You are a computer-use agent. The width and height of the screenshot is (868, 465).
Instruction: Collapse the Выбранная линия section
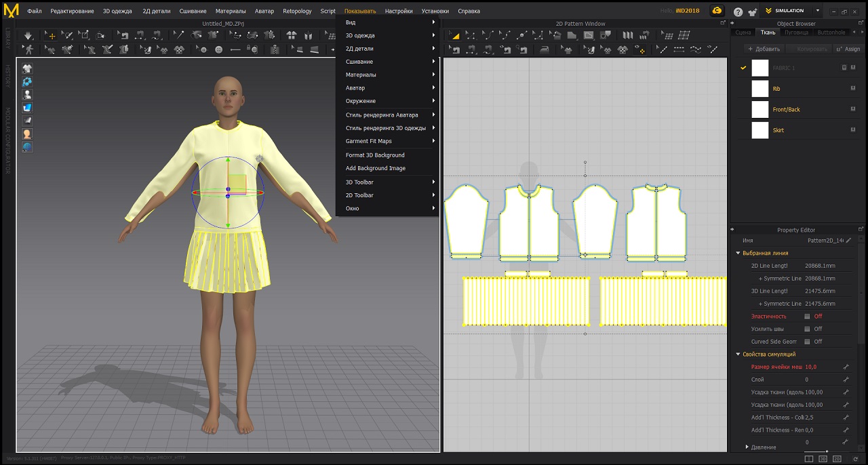click(738, 253)
